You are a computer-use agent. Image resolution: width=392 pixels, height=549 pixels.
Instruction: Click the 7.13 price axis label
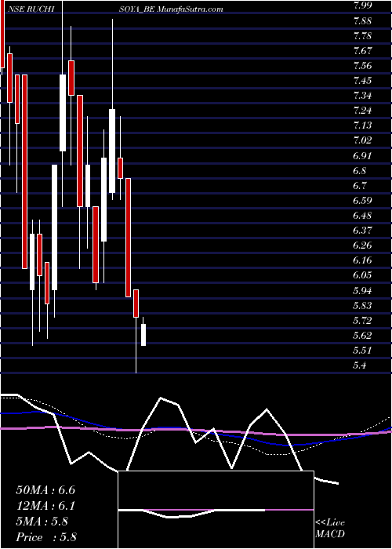click(x=363, y=125)
